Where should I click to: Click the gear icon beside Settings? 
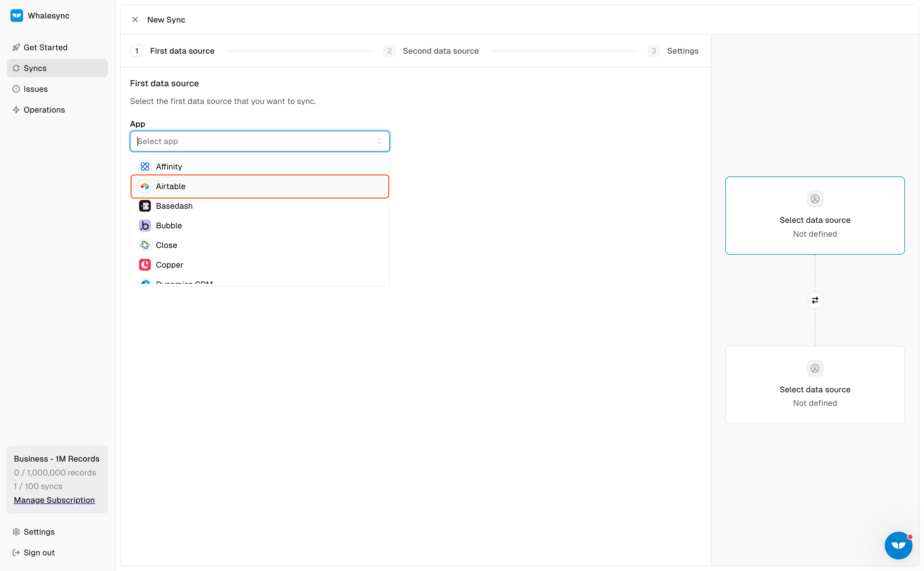[x=16, y=532]
